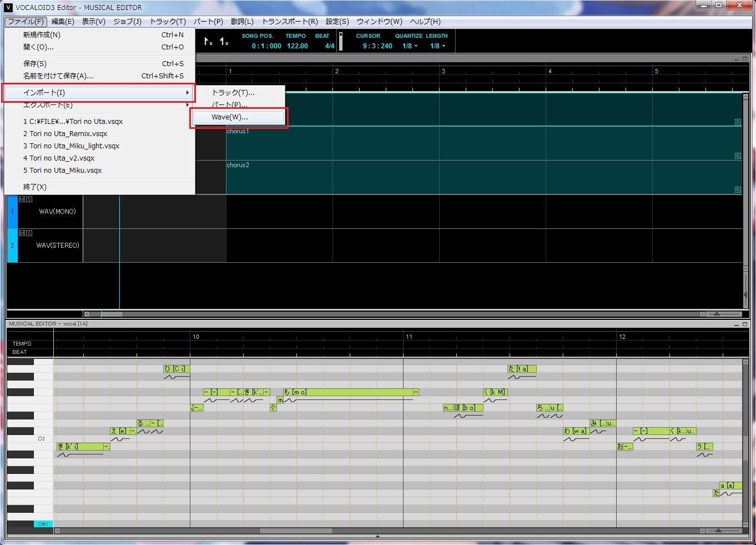Open the QUANTIZE 1/8 dropdown
The height and width of the screenshot is (545, 756).
pyautogui.click(x=410, y=46)
